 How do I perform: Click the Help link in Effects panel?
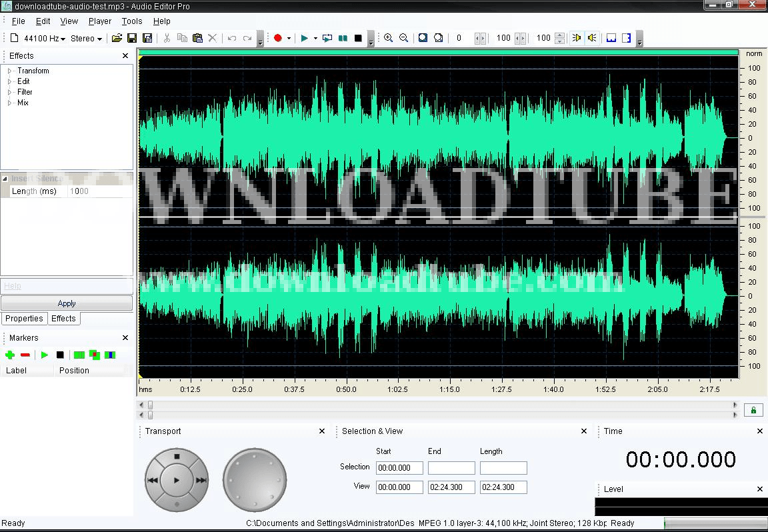tap(13, 286)
